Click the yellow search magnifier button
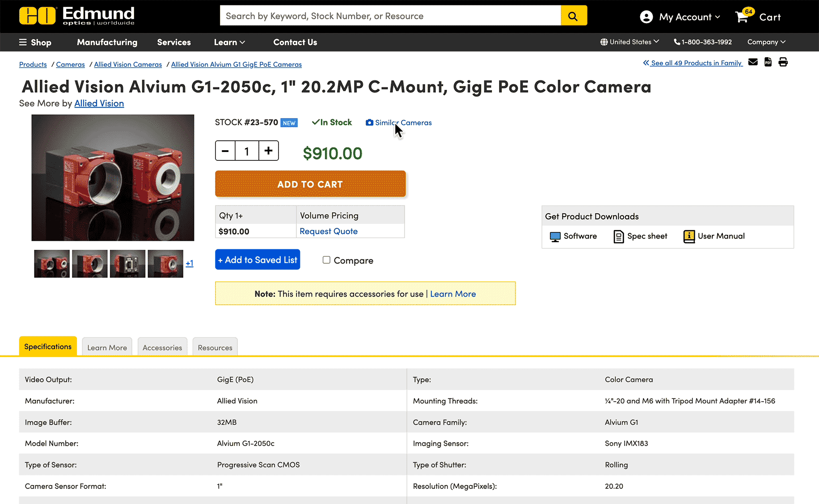The height and width of the screenshot is (504, 819). (573, 16)
